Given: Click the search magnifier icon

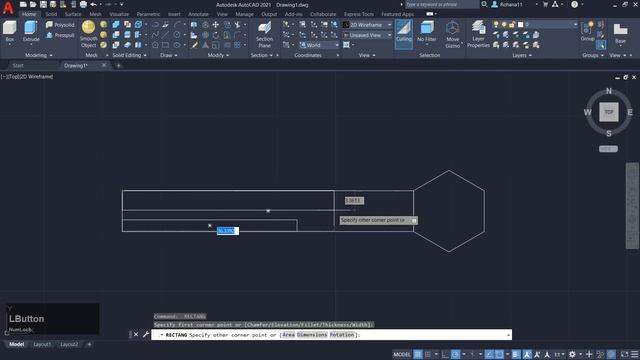Looking at the screenshot, I should pos(484,4).
